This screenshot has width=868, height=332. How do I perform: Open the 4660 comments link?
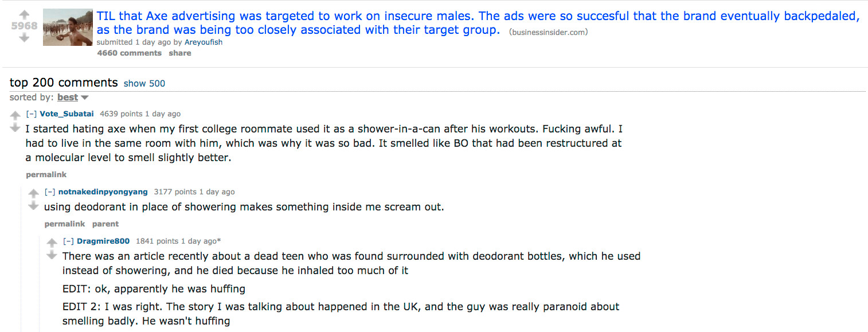click(130, 53)
